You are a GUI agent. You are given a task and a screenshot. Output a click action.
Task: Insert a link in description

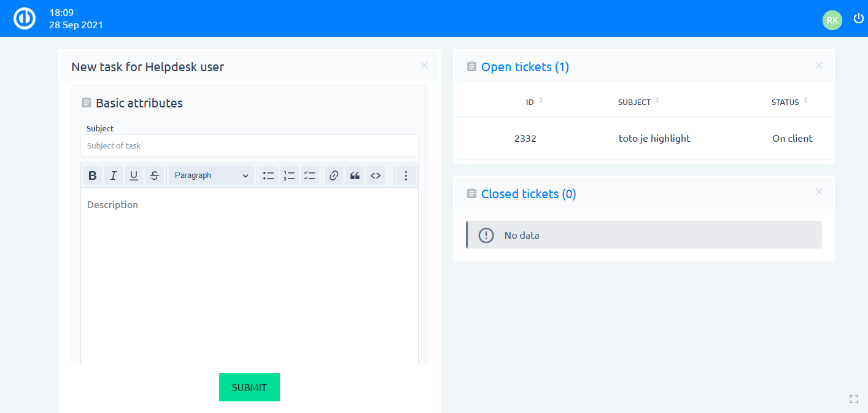pos(334,176)
